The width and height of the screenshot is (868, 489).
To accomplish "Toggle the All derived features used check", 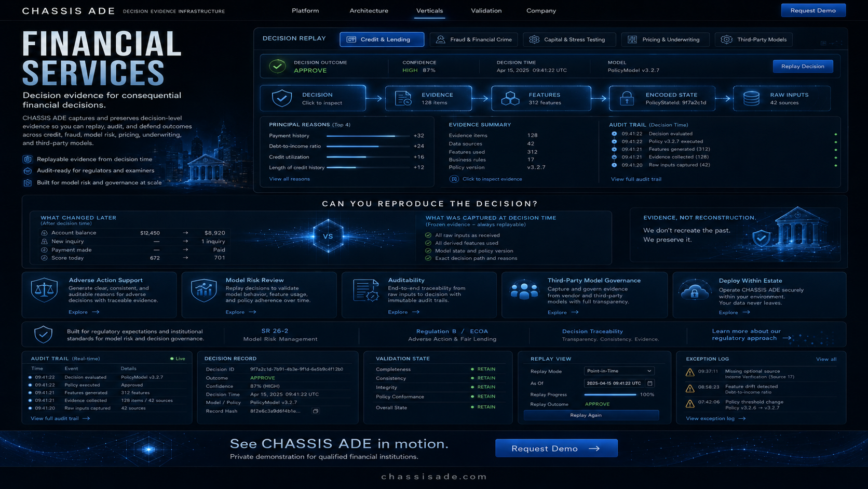I will click(428, 243).
